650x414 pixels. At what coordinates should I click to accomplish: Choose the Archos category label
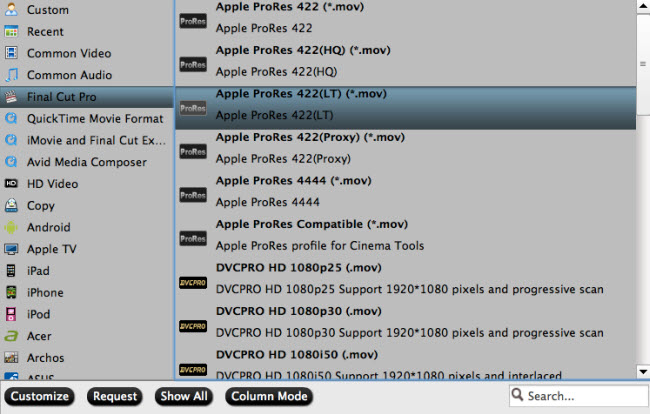[46, 358]
